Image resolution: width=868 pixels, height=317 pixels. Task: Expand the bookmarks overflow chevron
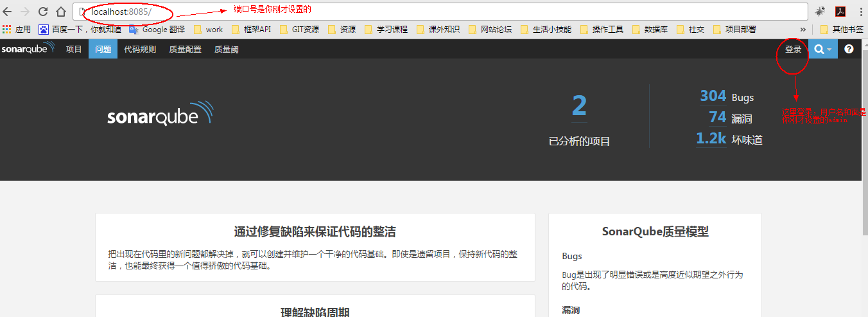803,30
